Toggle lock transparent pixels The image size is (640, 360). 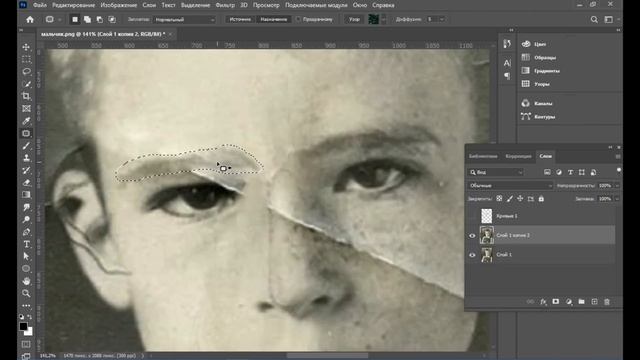pos(499,199)
